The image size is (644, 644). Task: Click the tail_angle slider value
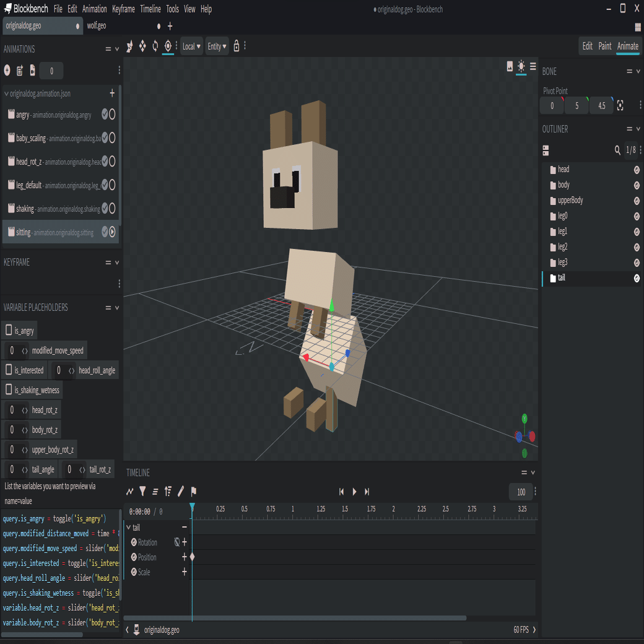click(x=12, y=469)
